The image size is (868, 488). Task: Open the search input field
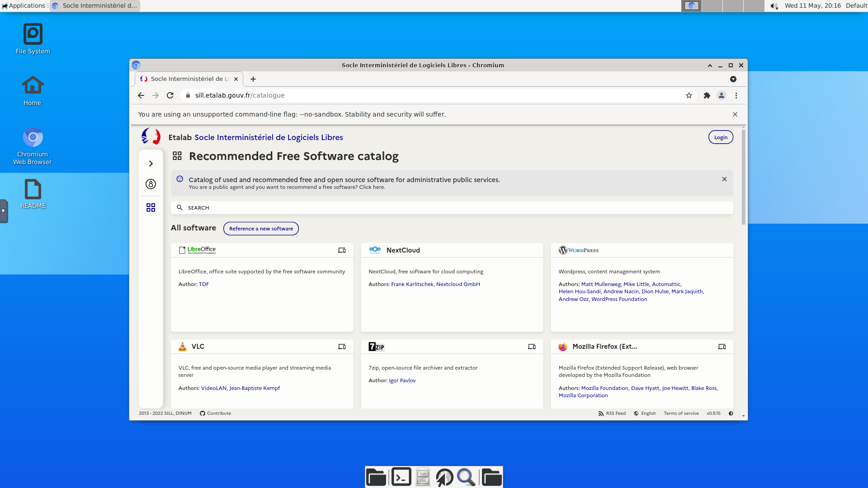(452, 207)
